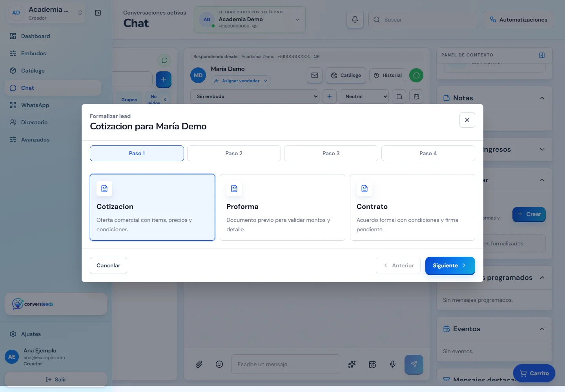Viewport: 565px width, 392px height.
Task: Click the plus icon beside Sin embudo
Action: point(330,96)
